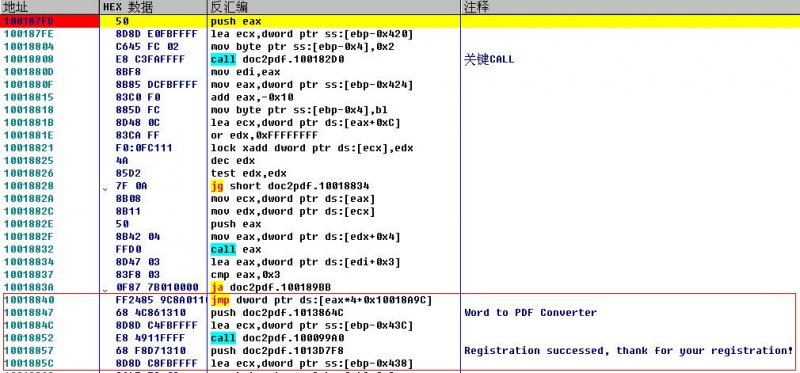Select 'mov byte ptr ss:[ebp-0x4],bl' instruction
800x373 pixels.
coord(299,110)
